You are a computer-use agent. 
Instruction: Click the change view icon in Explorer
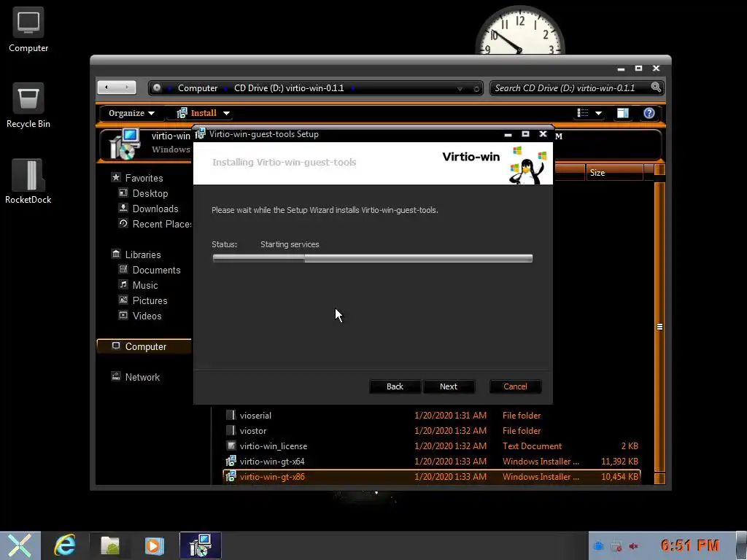tap(583, 113)
